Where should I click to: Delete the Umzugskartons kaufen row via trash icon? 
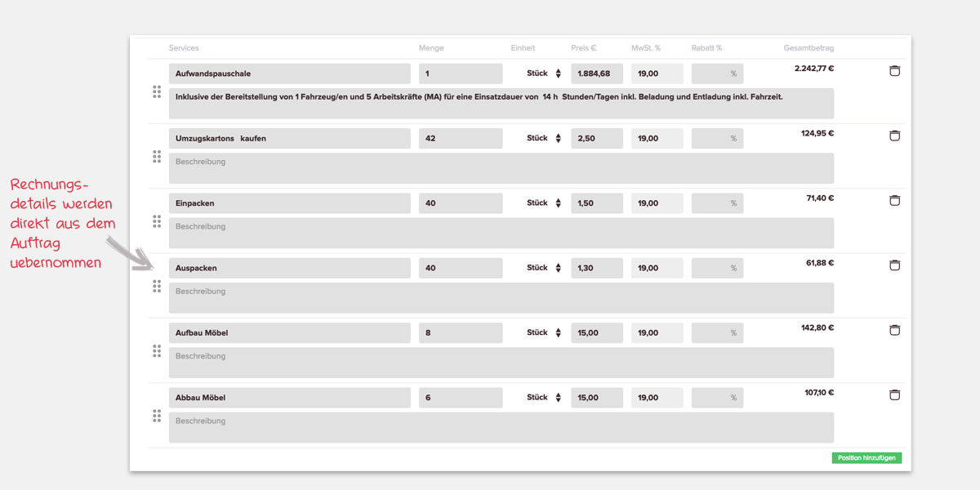pos(894,136)
